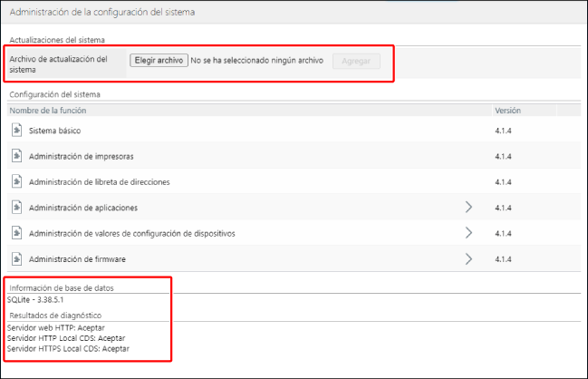Expand the Administración de firmware chevron
This screenshot has width=588, height=379.
468,258
